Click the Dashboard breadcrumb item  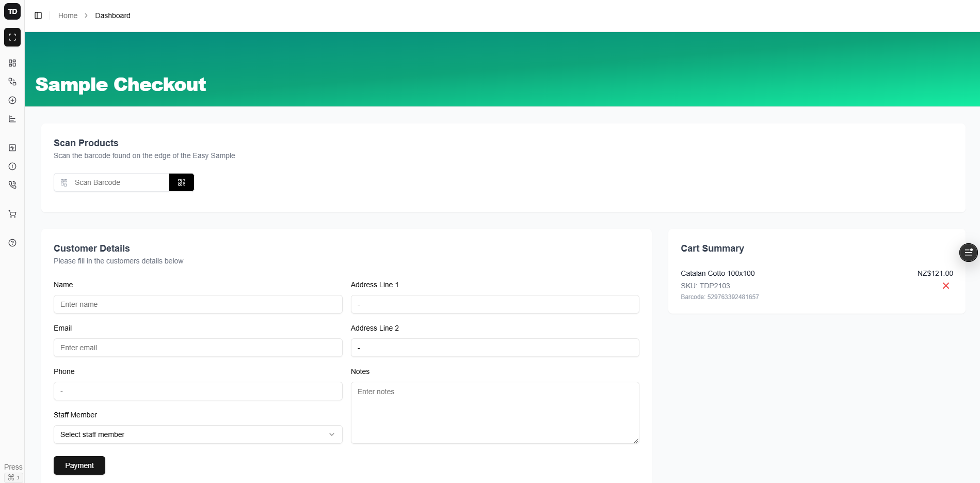pos(113,15)
